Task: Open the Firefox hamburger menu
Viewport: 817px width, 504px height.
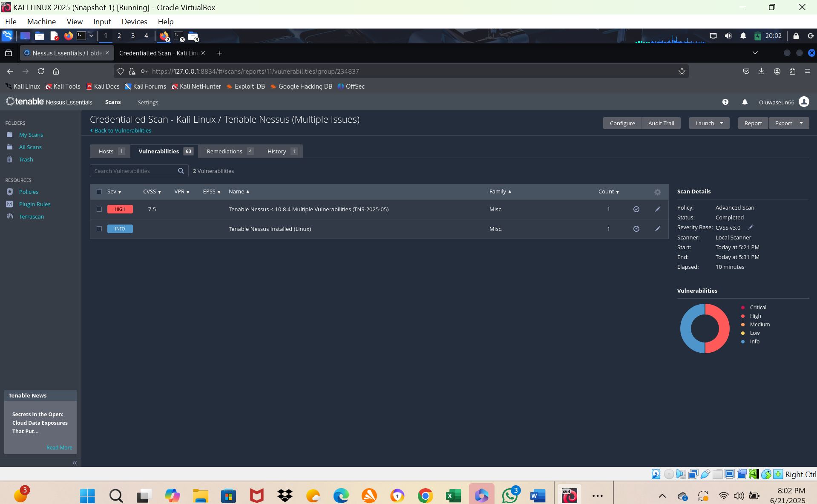Action: pos(808,71)
